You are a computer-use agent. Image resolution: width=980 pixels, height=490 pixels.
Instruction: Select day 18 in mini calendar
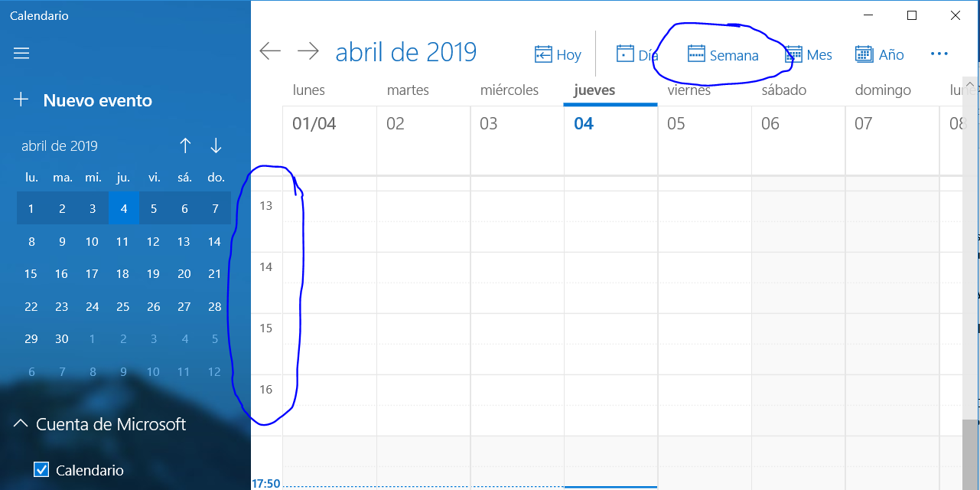122,273
